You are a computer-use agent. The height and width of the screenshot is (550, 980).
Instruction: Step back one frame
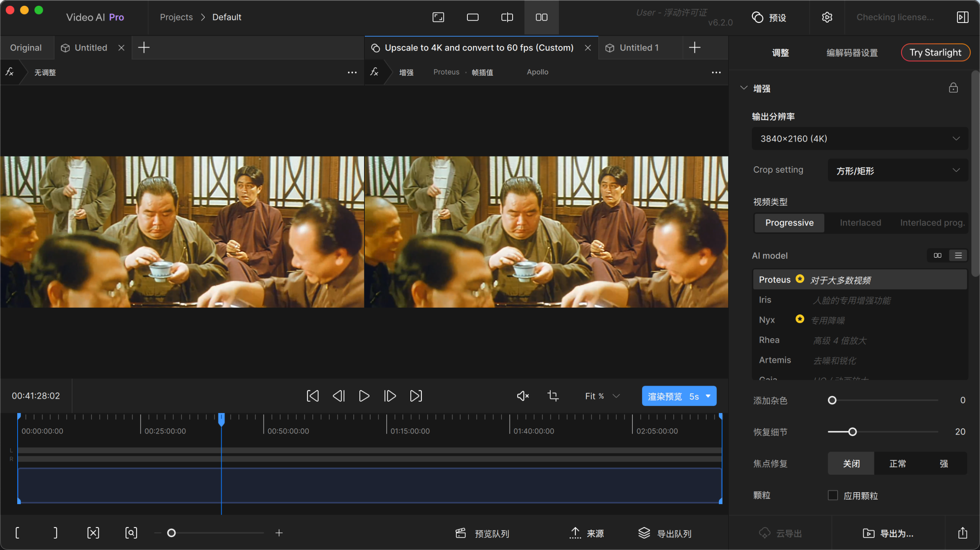tap(338, 396)
